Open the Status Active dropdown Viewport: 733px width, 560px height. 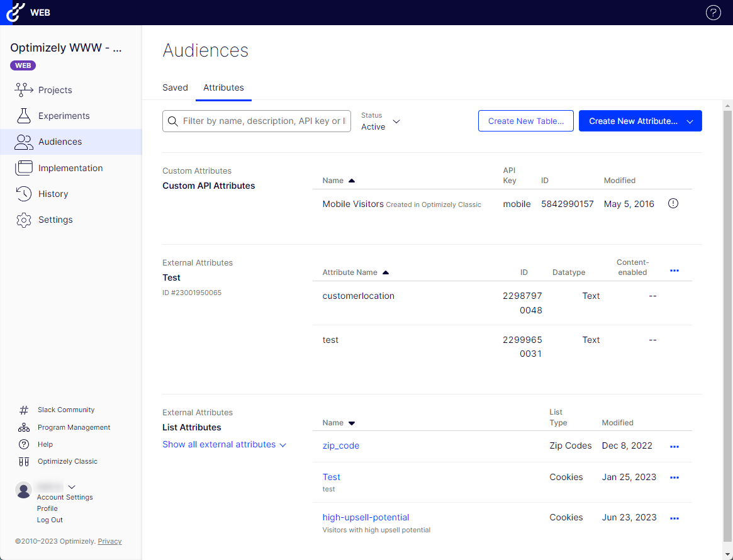point(381,121)
